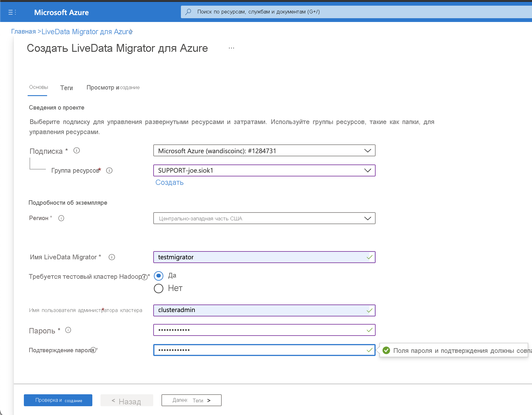The image size is (532, 415).
Task: Open the Подписка dropdown
Action: pyautogui.click(x=367, y=150)
